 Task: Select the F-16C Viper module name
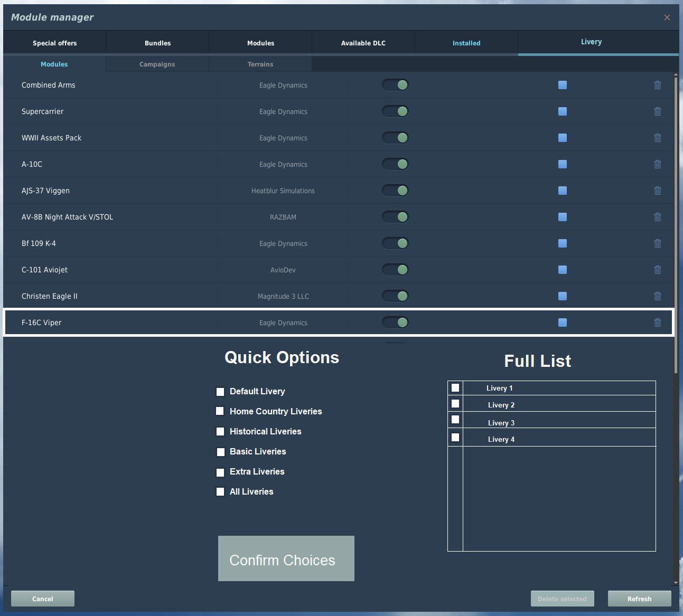coord(42,323)
